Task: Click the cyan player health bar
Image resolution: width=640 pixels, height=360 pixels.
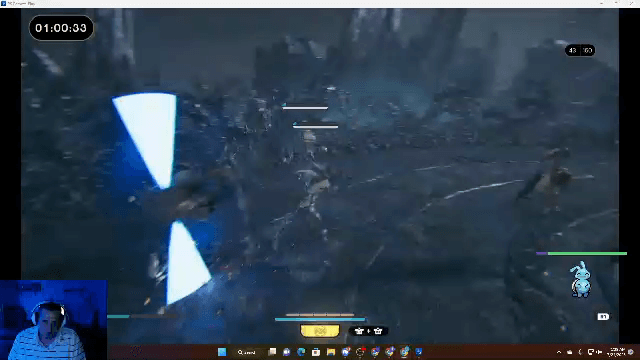Action: pos(320,319)
